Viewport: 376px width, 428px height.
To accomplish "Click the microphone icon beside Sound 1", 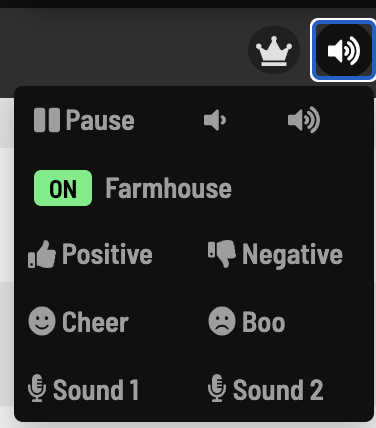I will pyautogui.click(x=37, y=388).
